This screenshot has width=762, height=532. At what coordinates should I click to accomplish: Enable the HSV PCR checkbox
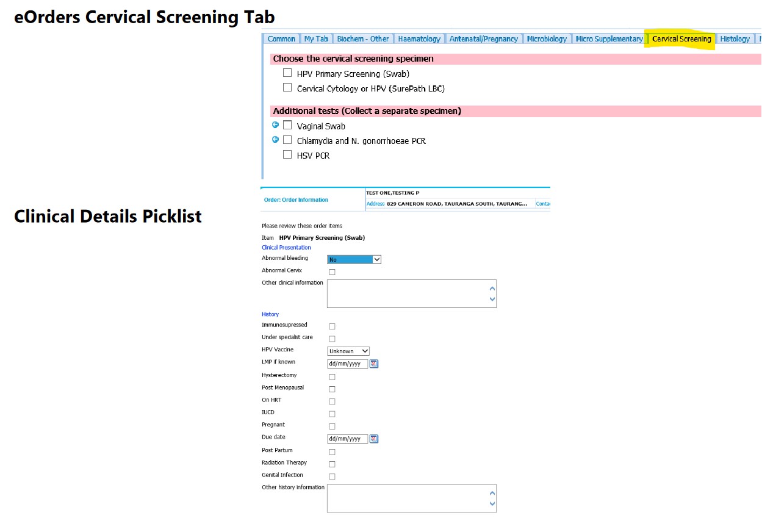(x=287, y=154)
